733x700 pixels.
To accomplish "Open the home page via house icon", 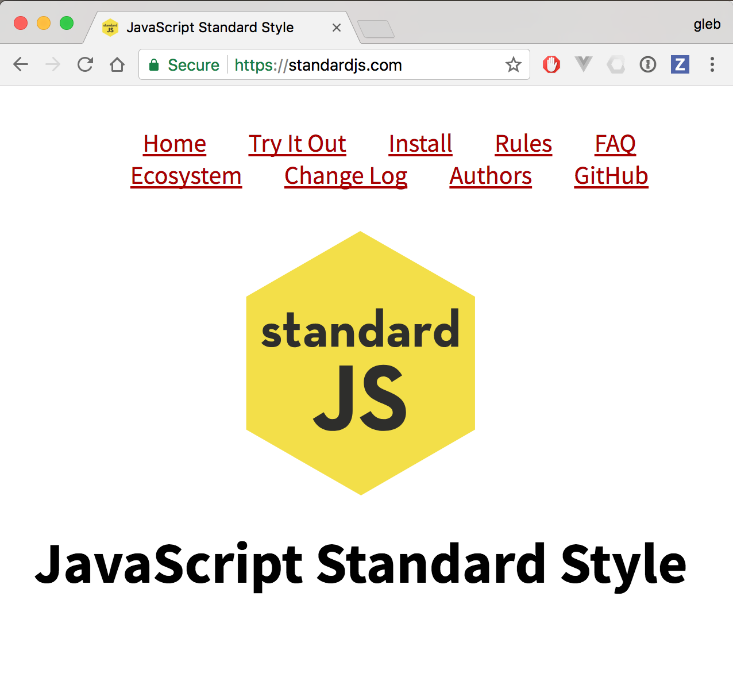I will pyautogui.click(x=117, y=64).
